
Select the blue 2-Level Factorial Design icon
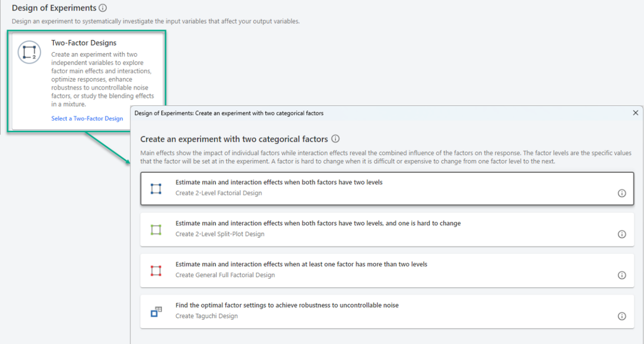pyautogui.click(x=156, y=188)
